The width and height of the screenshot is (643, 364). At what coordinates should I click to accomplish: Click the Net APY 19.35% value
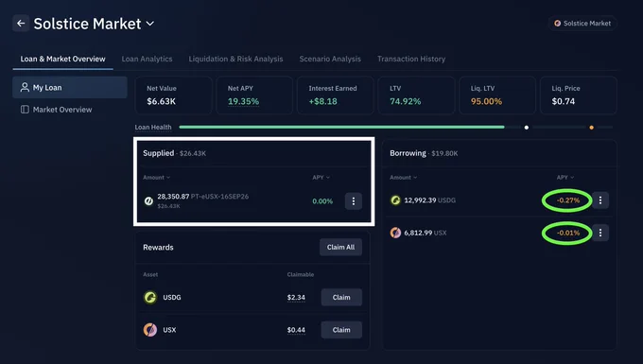click(x=243, y=101)
